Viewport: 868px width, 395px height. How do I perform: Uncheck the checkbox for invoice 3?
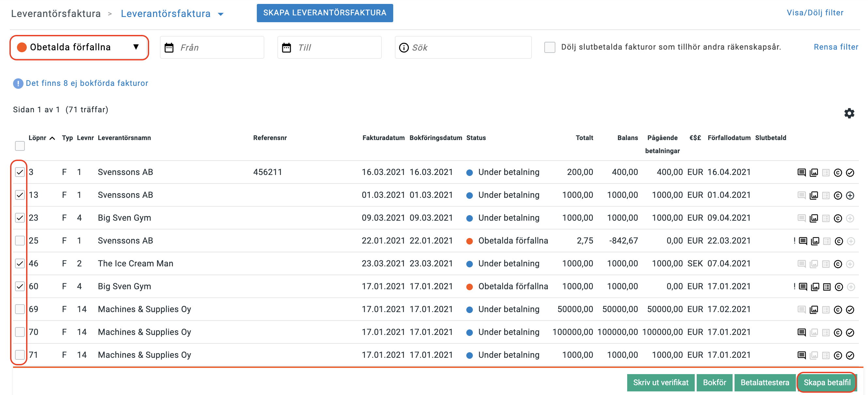pos(20,172)
